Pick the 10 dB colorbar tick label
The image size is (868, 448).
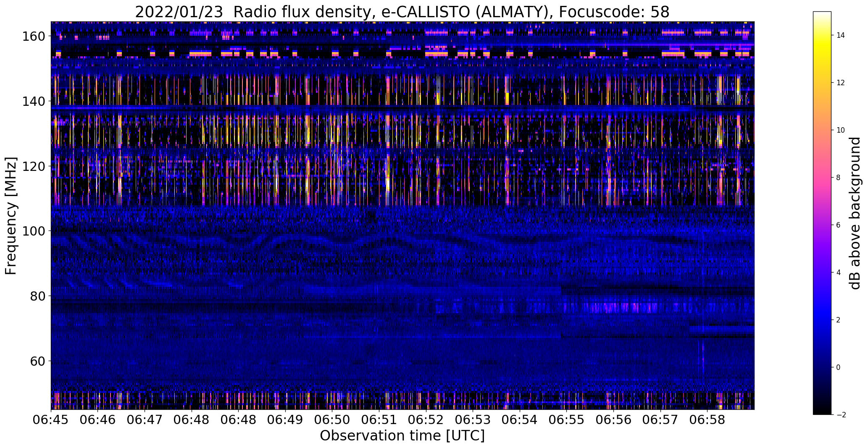coord(841,130)
